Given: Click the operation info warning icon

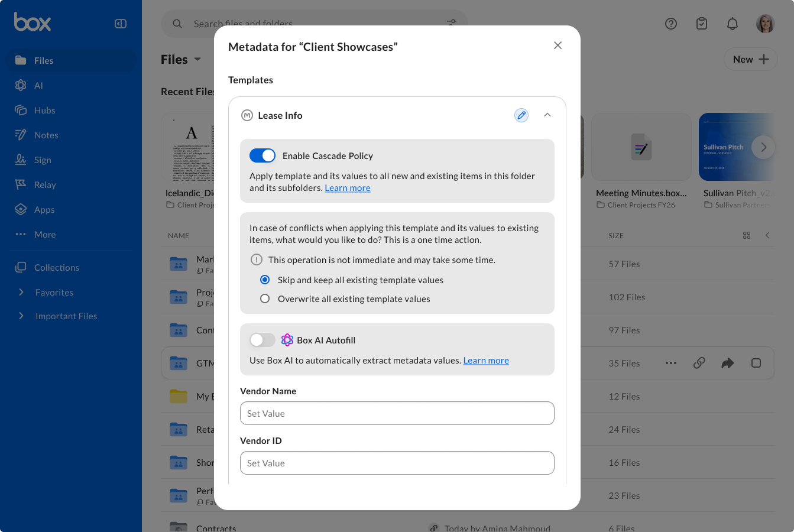Looking at the screenshot, I should click(x=257, y=259).
